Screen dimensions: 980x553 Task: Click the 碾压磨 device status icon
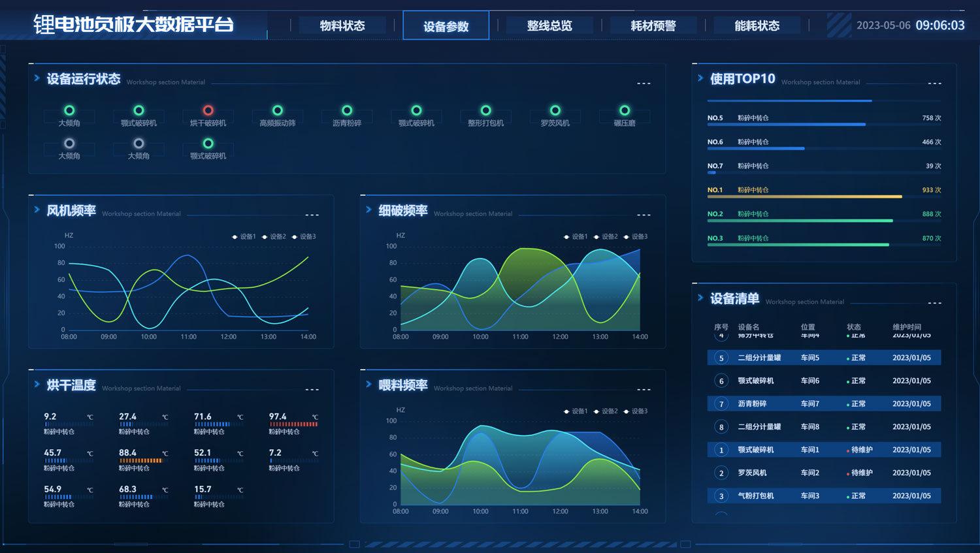click(x=625, y=110)
